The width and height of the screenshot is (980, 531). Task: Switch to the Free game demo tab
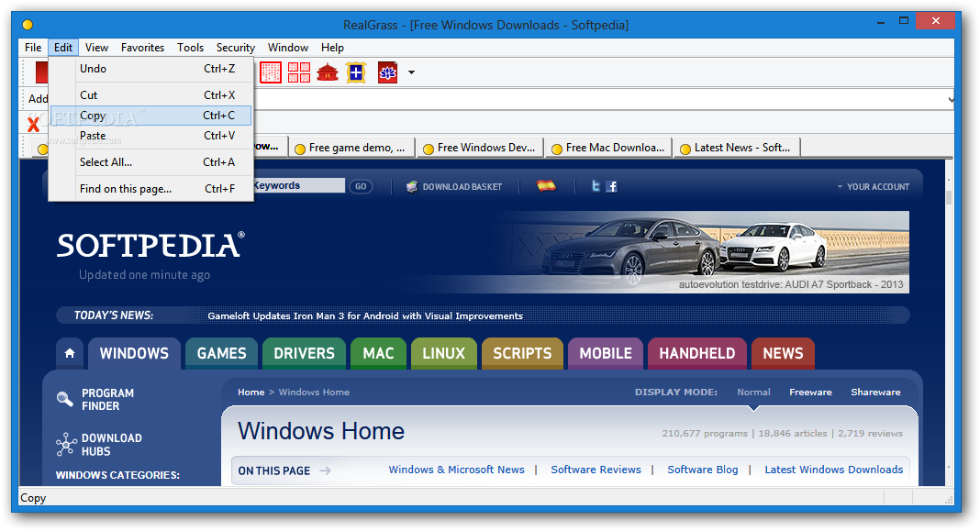(351, 148)
